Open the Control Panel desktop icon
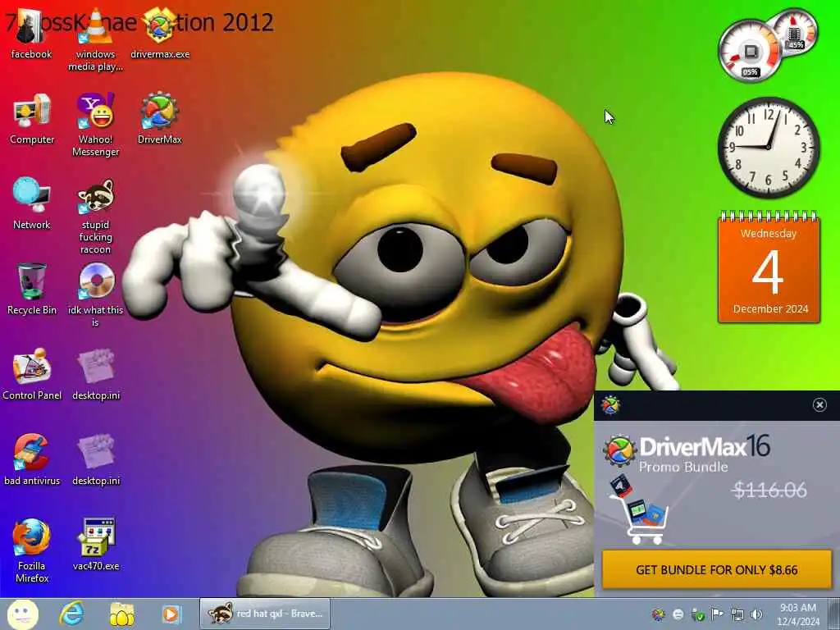This screenshot has width=840, height=630. coord(32,374)
